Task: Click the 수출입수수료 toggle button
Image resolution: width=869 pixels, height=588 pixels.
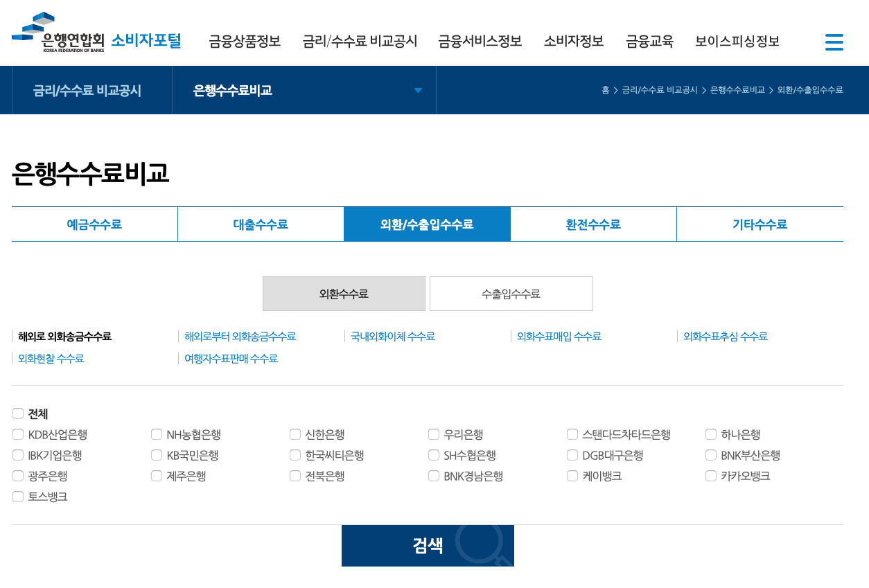Action: click(x=511, y=293)
